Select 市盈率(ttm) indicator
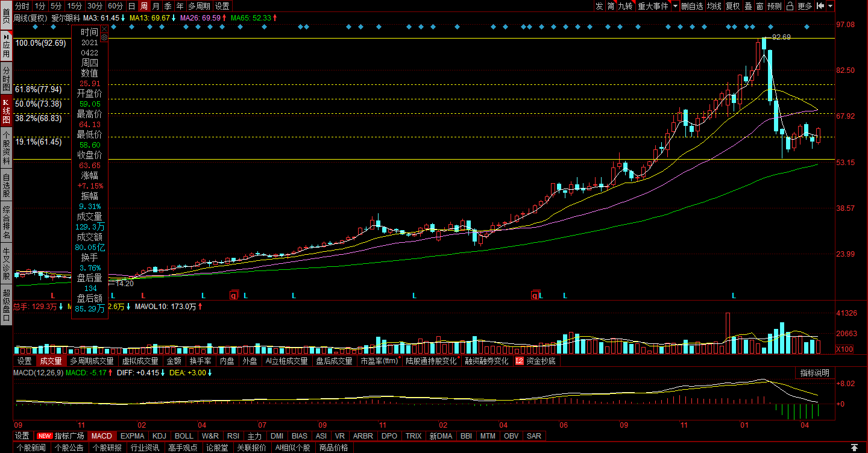The image size is (868, 453). pyautogui.click(x=380, y=361)
